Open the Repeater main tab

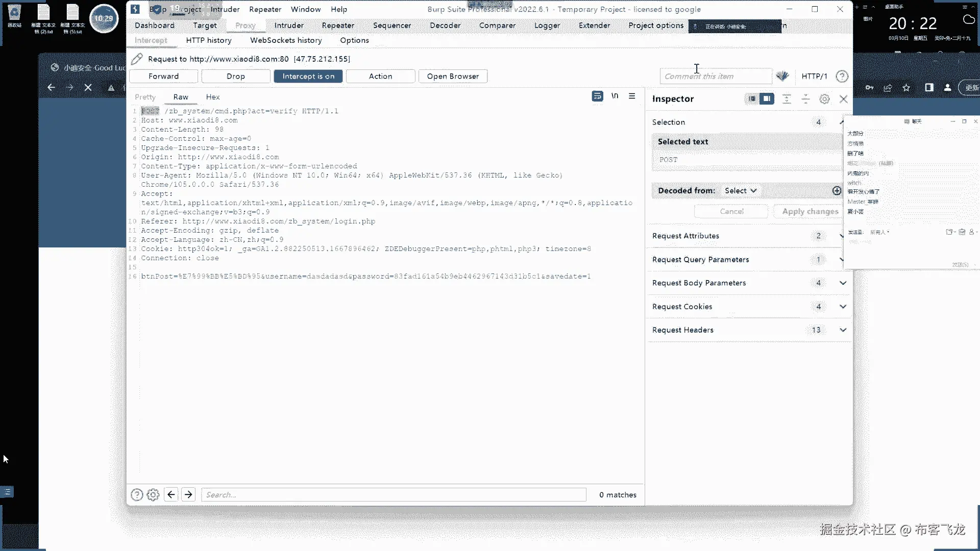(x=337, y=25)
